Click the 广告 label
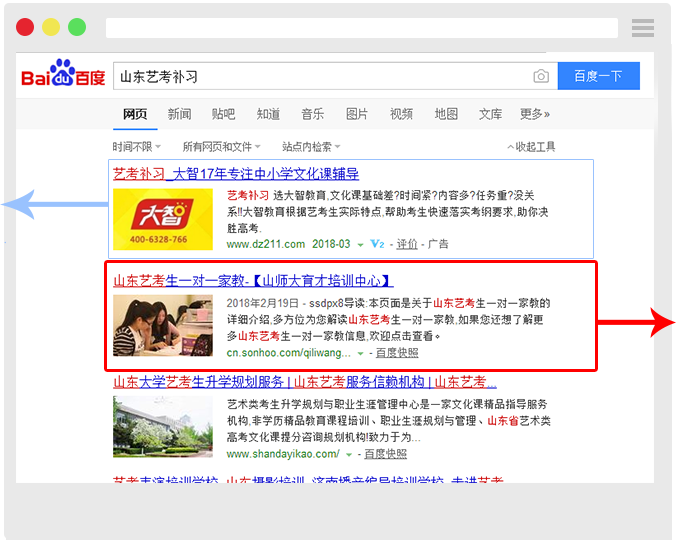Image resolution: width=676 pixels, height=540 pixels. pyautogui.click(x=438, y=244)
